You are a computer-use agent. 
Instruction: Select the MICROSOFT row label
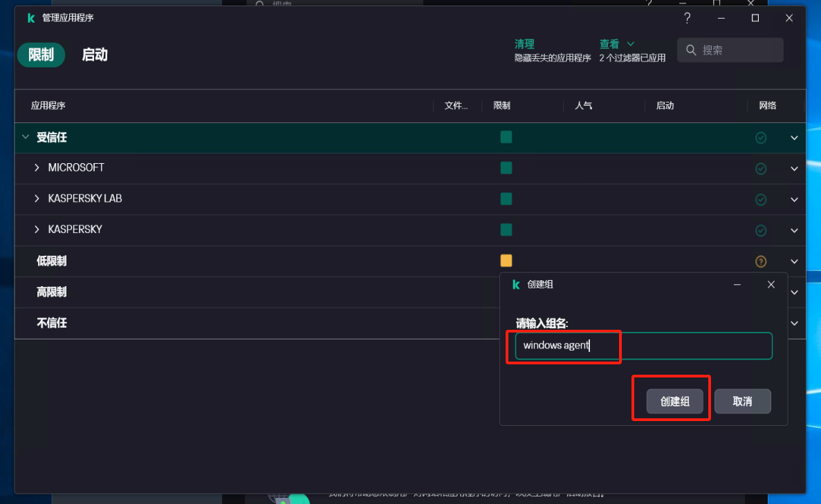76,167
